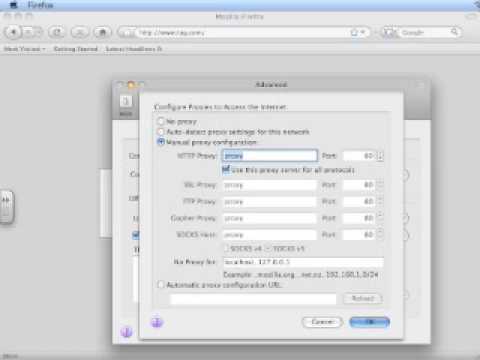Click the Gopher Proxy Port field

tap(359, 219)
